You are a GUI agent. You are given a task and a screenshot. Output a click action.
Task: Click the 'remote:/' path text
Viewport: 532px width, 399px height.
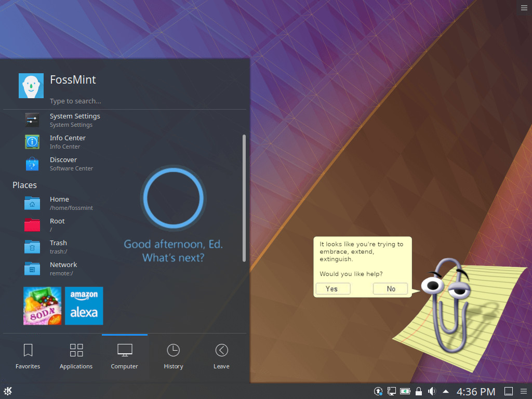(x=61, y=273)
